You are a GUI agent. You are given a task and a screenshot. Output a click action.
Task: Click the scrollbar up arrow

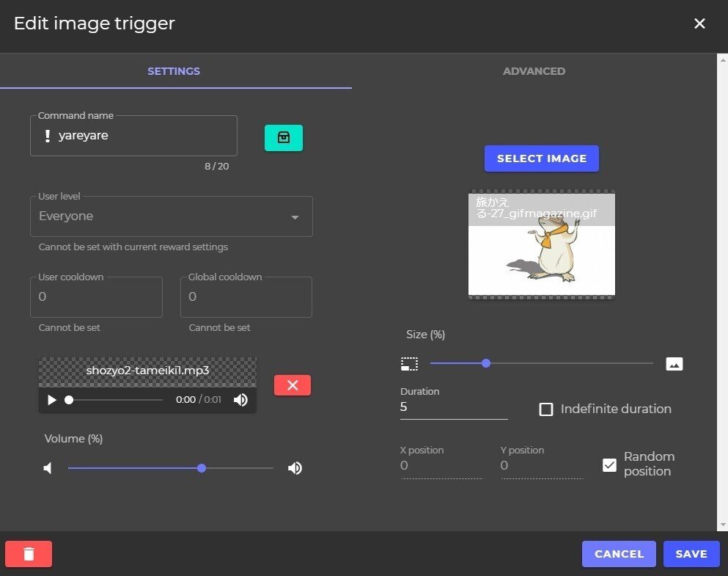722,60
